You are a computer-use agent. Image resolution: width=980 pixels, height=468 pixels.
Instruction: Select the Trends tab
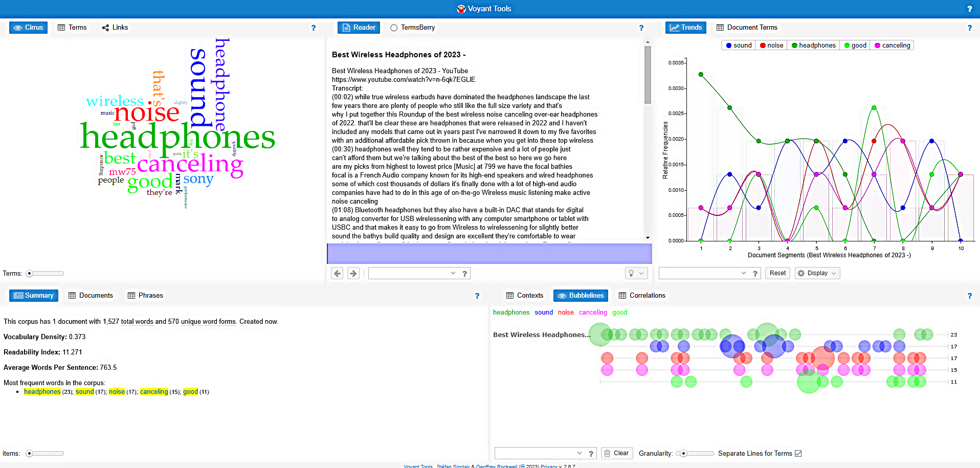pyautogui.click(x=685, y=28)
